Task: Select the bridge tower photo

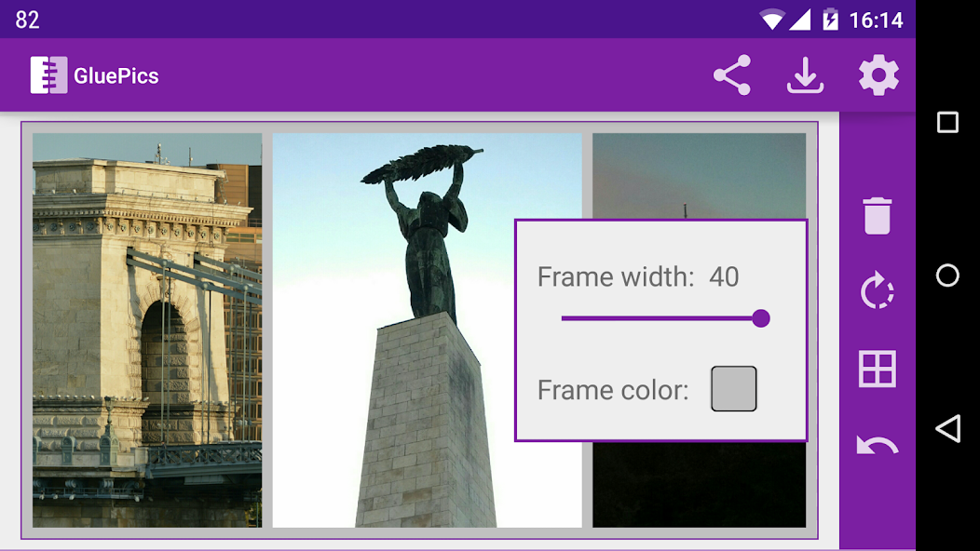Action: [147, 329]
